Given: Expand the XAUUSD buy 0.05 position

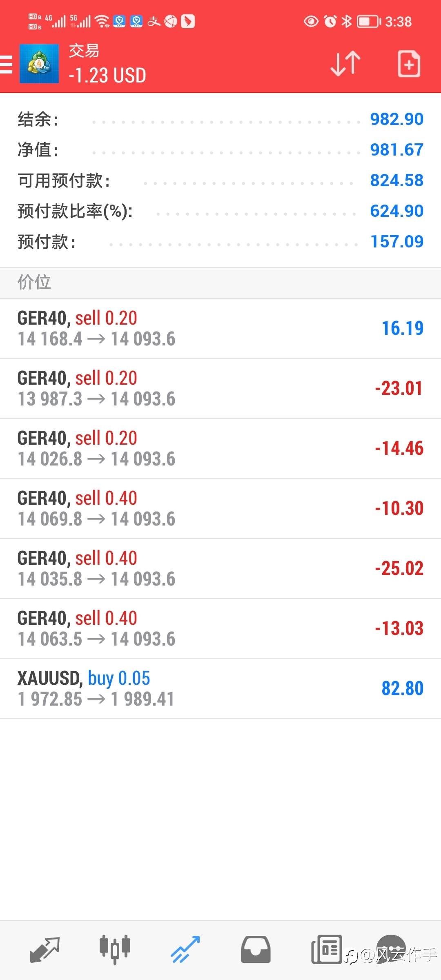Looking at the screenshot, I should [220, 689].
